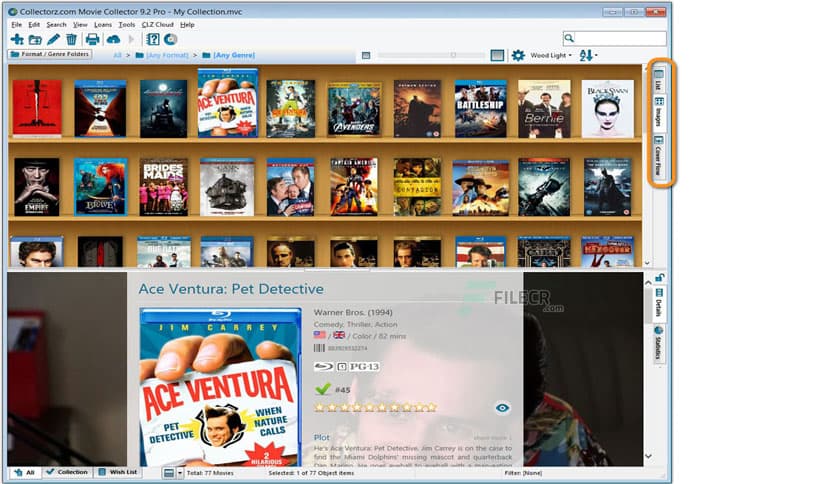Click the Ace Ventura: Pet Detective title
This screenshot has width=836, height=484.
point(231,288)
